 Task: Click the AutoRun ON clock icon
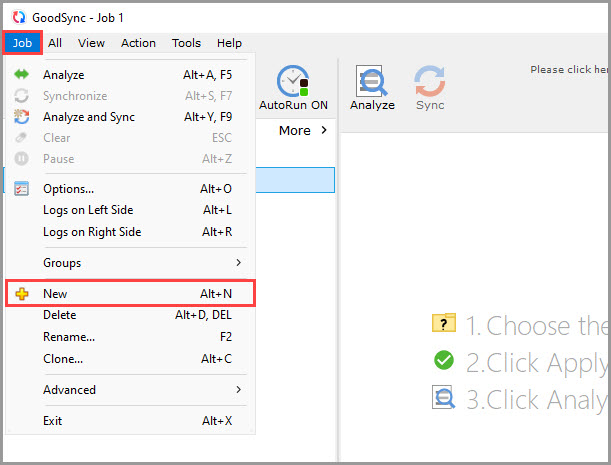point(293,81)
